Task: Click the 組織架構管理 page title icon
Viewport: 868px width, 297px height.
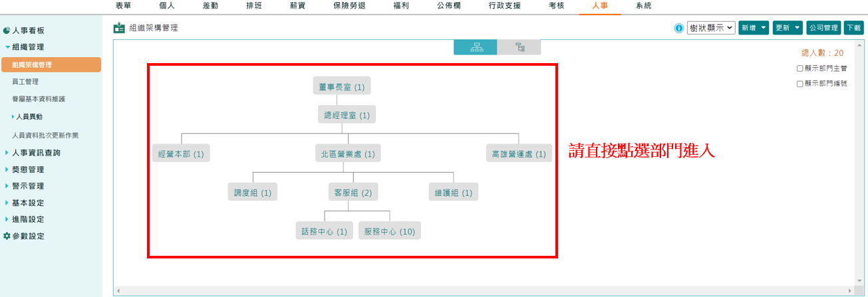Action: 119,28
